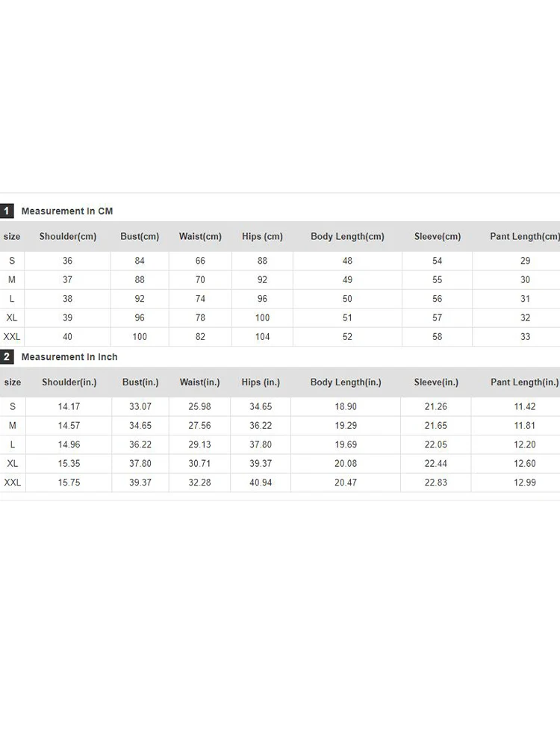The image size is (560, 747).
Task: Select the 66 waist cm cell
Action: (x=200, y=261)
